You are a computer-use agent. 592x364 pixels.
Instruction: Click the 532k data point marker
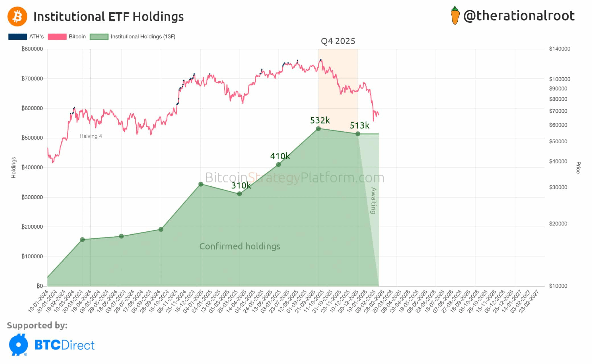pyautogui.click(x=318, y=129)
